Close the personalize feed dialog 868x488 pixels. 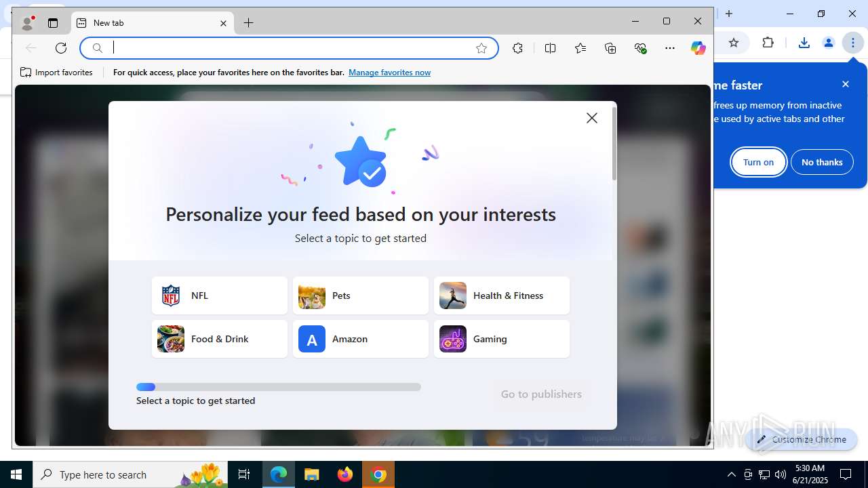[x=592, y=118]
